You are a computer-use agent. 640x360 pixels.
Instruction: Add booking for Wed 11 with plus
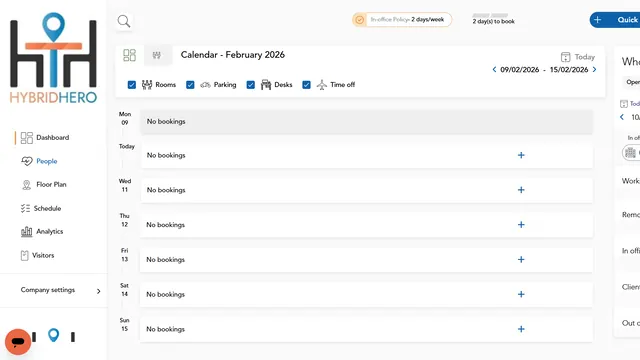pos(521,190)
